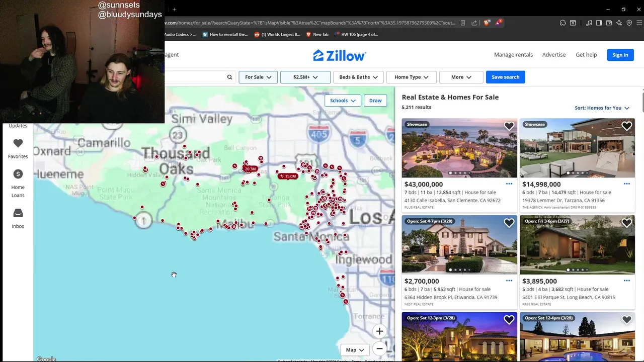Favorite the $14,998,000 Tarzana home
644x362 pixels.
[x=626, y=126]
